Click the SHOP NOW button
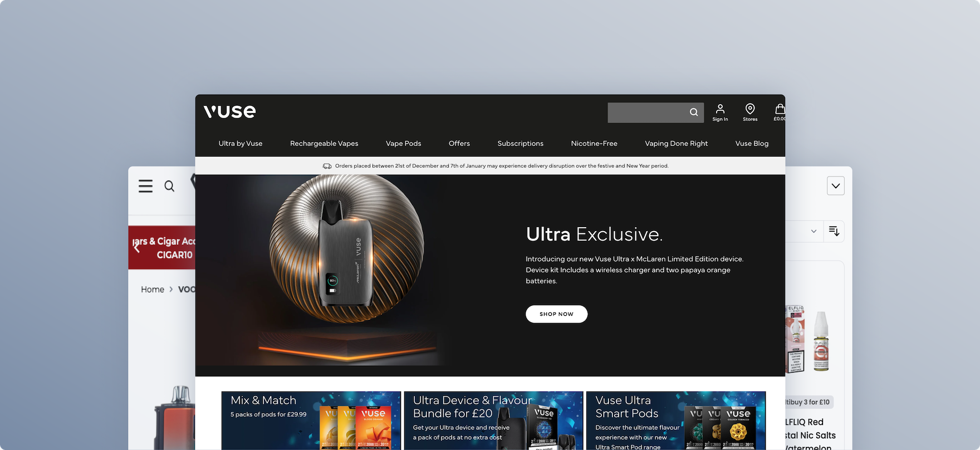 pos(556,314)
